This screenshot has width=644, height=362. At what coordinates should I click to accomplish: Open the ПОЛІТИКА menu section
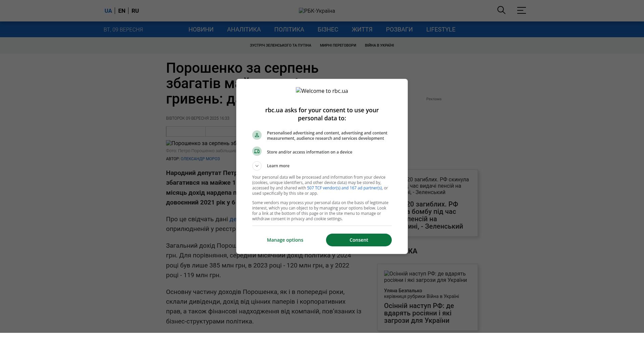point(289,29)
